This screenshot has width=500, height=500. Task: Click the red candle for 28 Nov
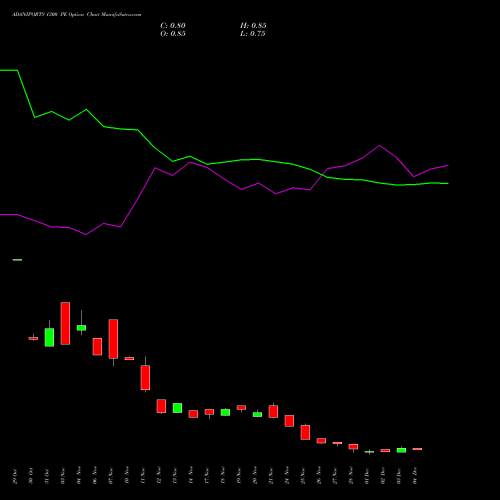[353, 447]
